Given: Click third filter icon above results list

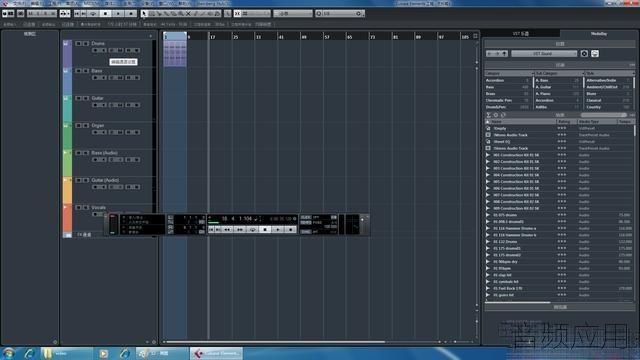Looking at the screenshot, I should coord(503,115).
